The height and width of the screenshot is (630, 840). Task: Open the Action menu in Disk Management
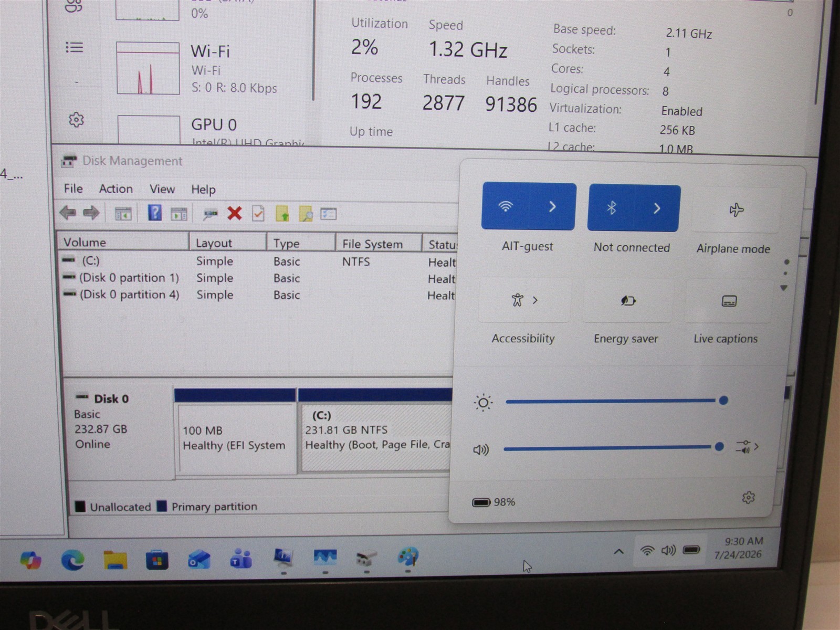click(x=116, y=188)
